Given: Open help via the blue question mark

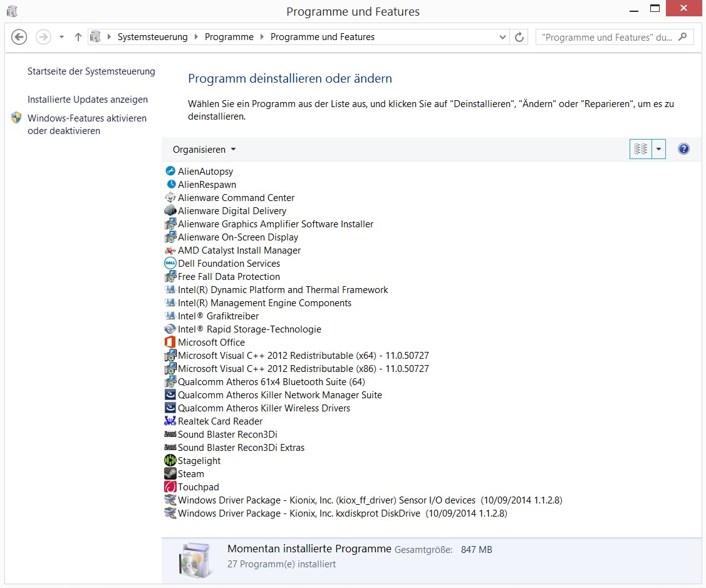Looking at the screenshot, I should coord(683,149).
